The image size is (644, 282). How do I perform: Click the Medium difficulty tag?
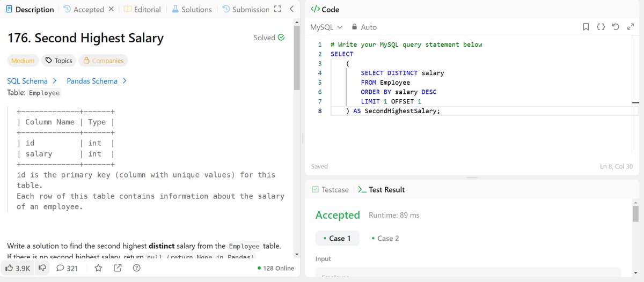pyautogui.click(x=23, y=61)
